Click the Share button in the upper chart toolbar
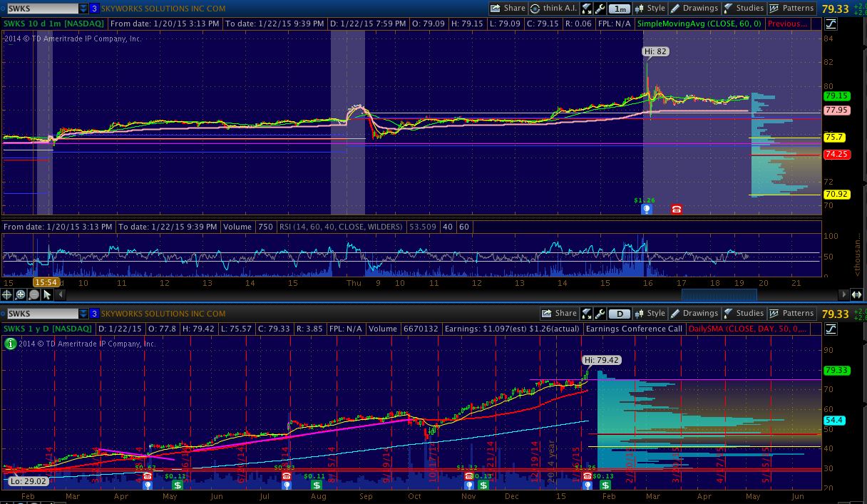Viewport: 867px width, 504px height. click(x=508, y=9)
